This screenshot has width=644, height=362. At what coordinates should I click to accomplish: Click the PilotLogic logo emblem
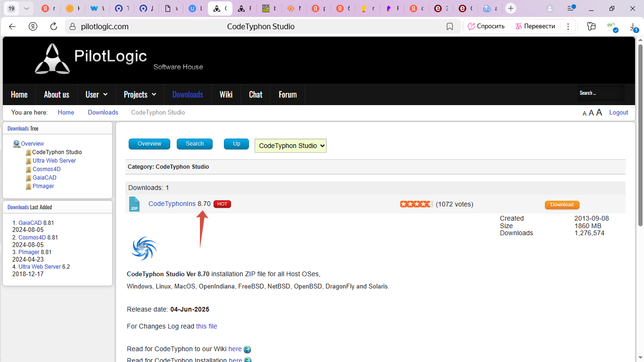tap(52, 59)
